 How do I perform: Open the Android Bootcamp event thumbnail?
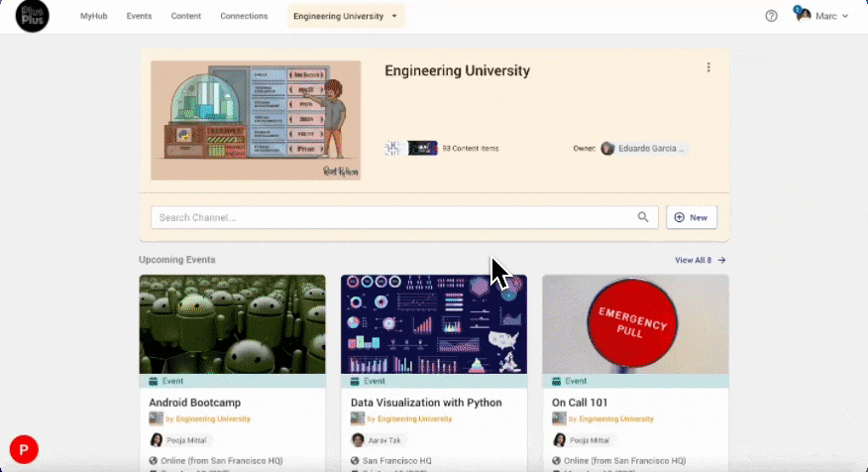(x=233, y=324)
